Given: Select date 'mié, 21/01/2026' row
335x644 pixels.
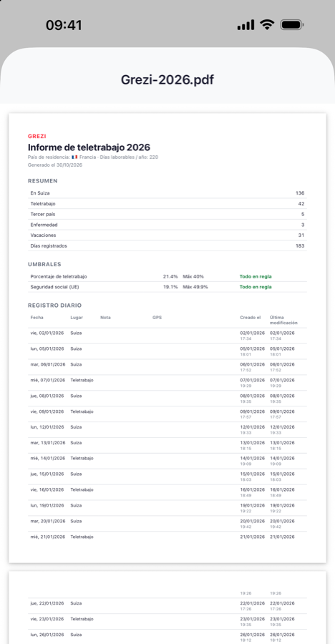Looking at the screenshot, I should (x=167, y=537).
